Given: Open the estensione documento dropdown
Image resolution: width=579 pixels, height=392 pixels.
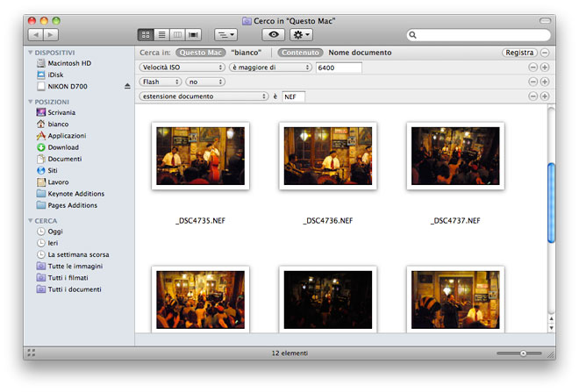Looking at the screenshot, I should coord(204,96).
